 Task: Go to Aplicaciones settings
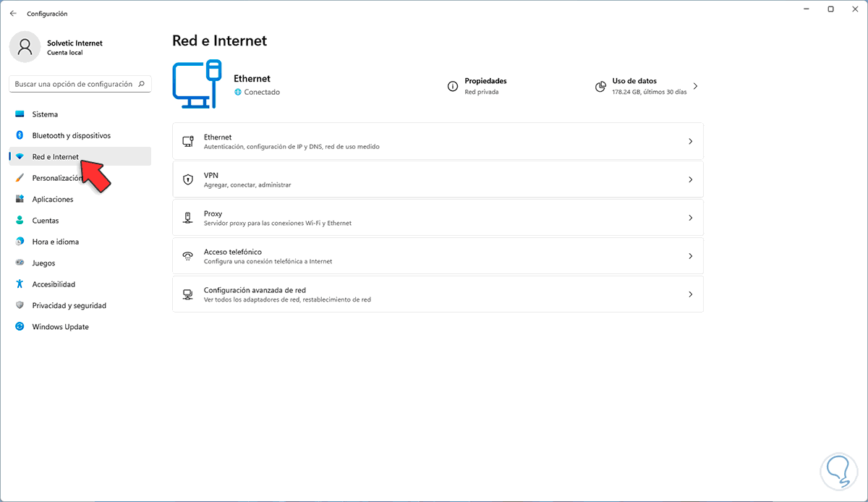point(80,199)
